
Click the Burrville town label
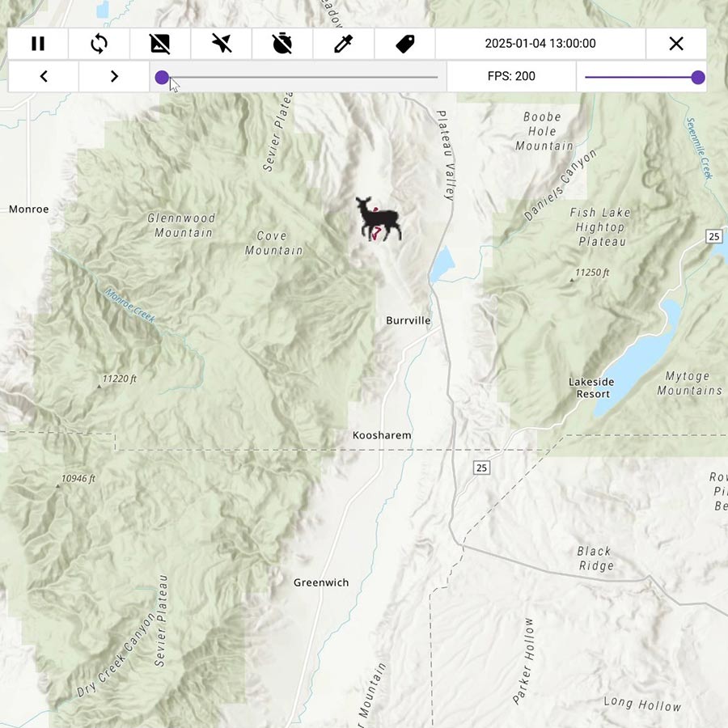408,321
